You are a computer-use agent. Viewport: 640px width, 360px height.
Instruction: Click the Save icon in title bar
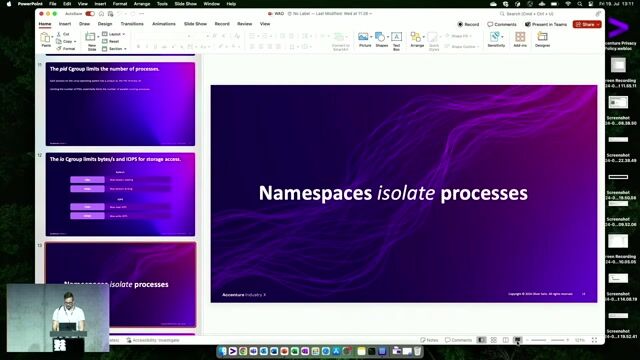pos(110,14)
